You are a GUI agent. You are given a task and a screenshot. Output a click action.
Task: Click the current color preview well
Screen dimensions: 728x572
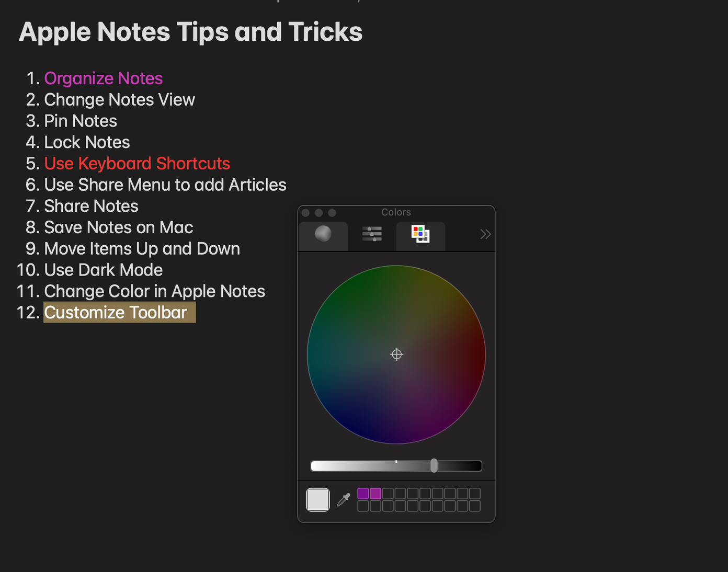tap(317, 499)
